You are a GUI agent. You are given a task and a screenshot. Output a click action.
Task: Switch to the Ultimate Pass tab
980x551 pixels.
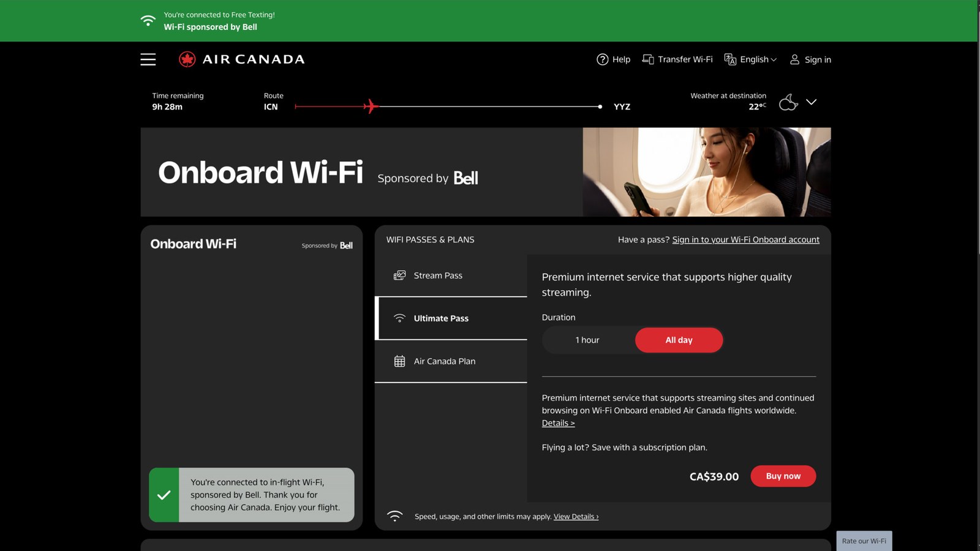pos(451,318)
